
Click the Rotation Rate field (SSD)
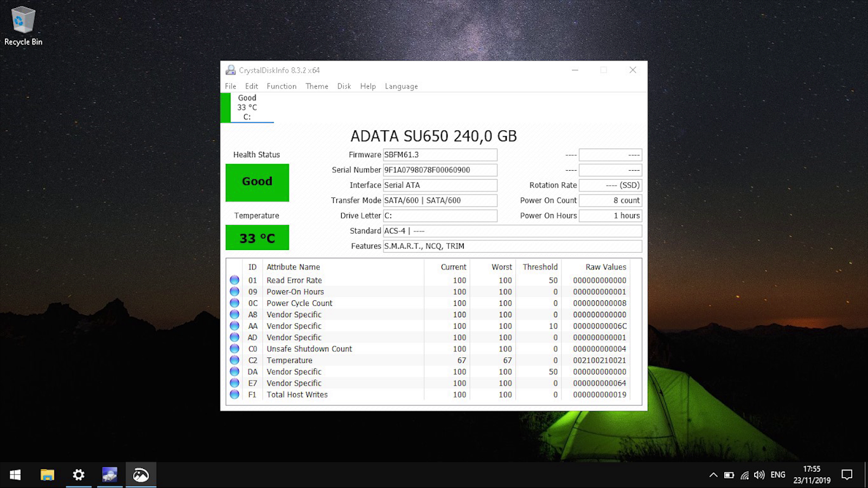[x=610, y=185]
